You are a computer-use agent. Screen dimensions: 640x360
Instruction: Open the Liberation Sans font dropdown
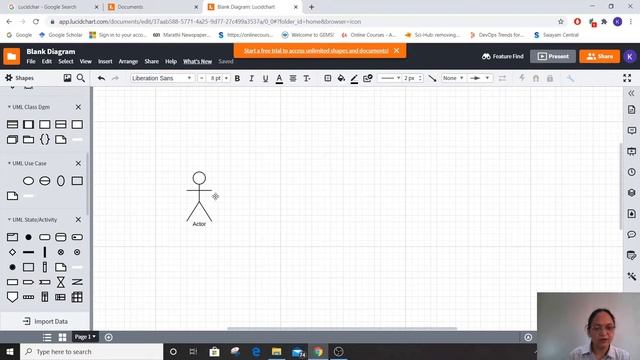[x=161, y=78]
